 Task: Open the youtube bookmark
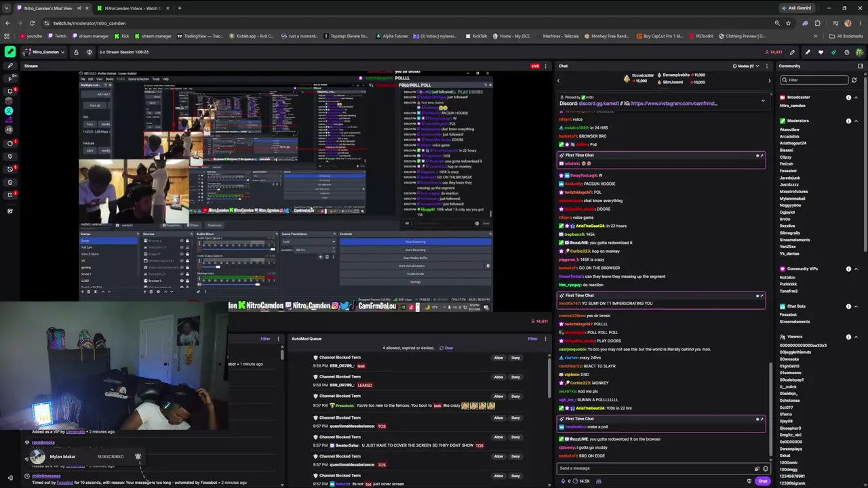click(x=31, y=36)
